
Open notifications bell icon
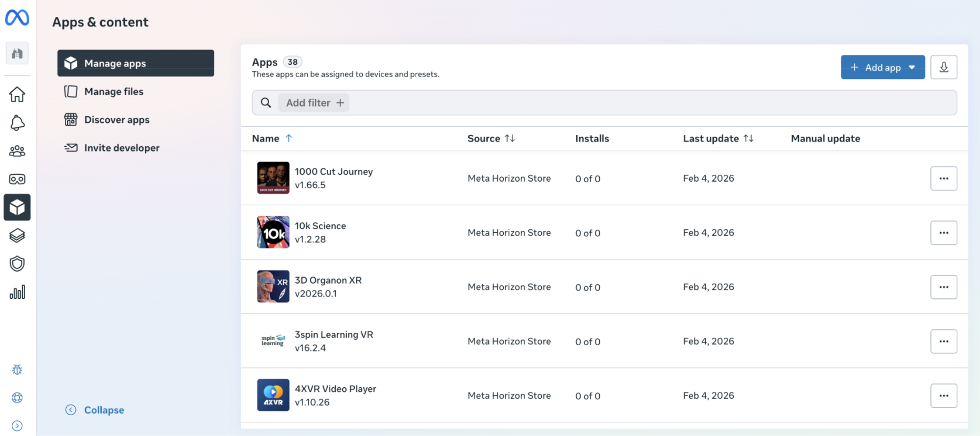pos(17,122)
